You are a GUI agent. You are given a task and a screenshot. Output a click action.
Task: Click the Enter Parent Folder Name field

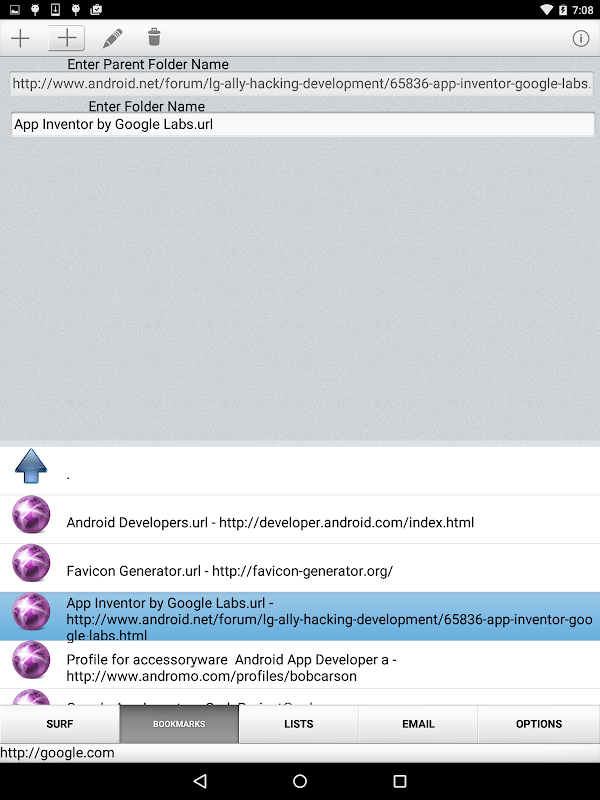302,84
